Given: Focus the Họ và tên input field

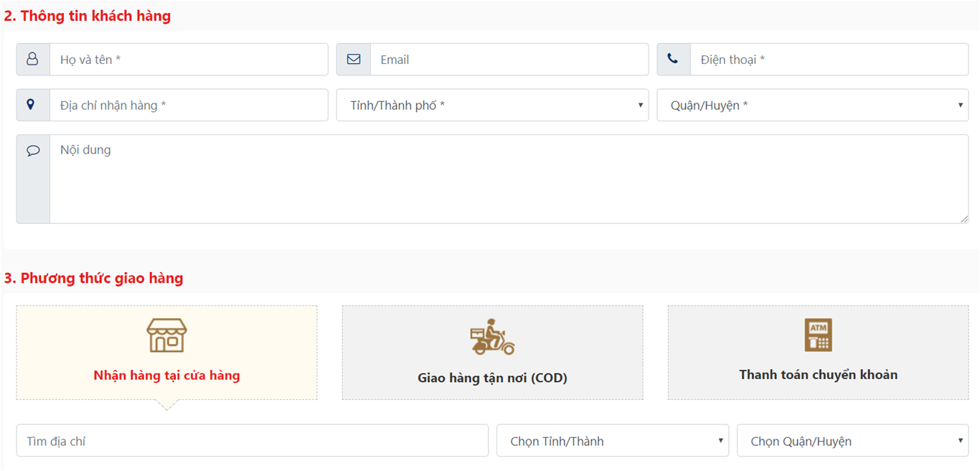Looking at the screenshot, I should point(188,60).
